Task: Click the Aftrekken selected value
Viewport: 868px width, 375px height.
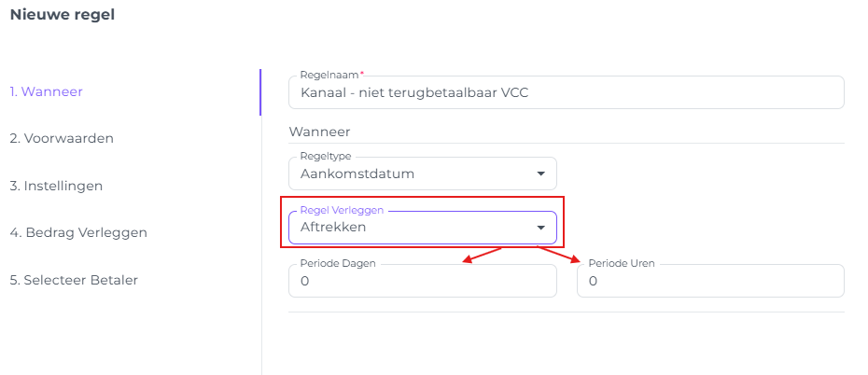Action: coord(333,228)
